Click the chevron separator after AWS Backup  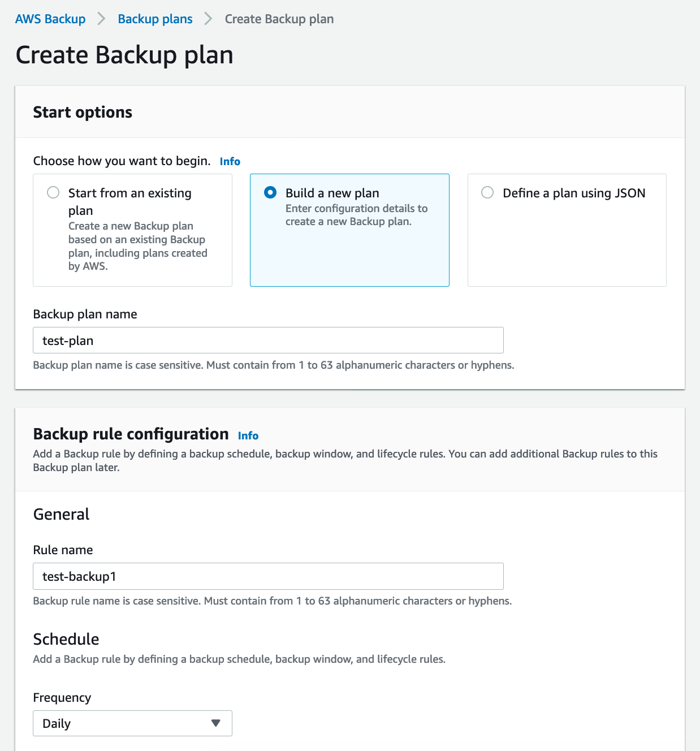(x=102, y=19)
